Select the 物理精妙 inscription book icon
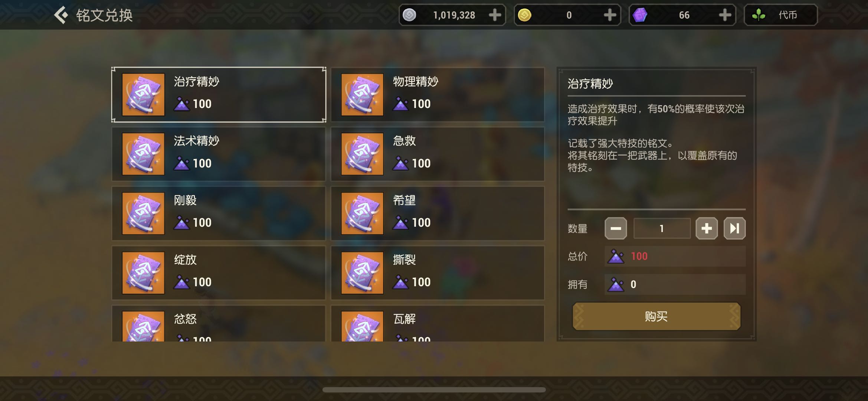 (x=362, y=95)
